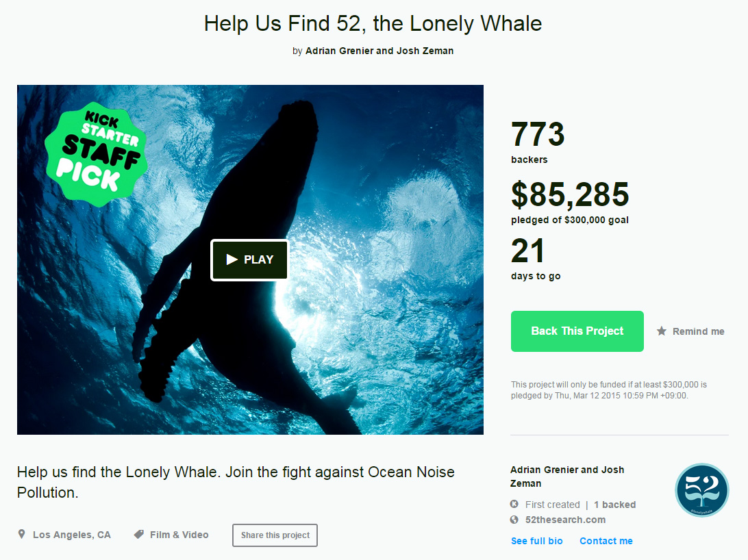Visit the 52thesearch.com website link

tap(565, 520)
